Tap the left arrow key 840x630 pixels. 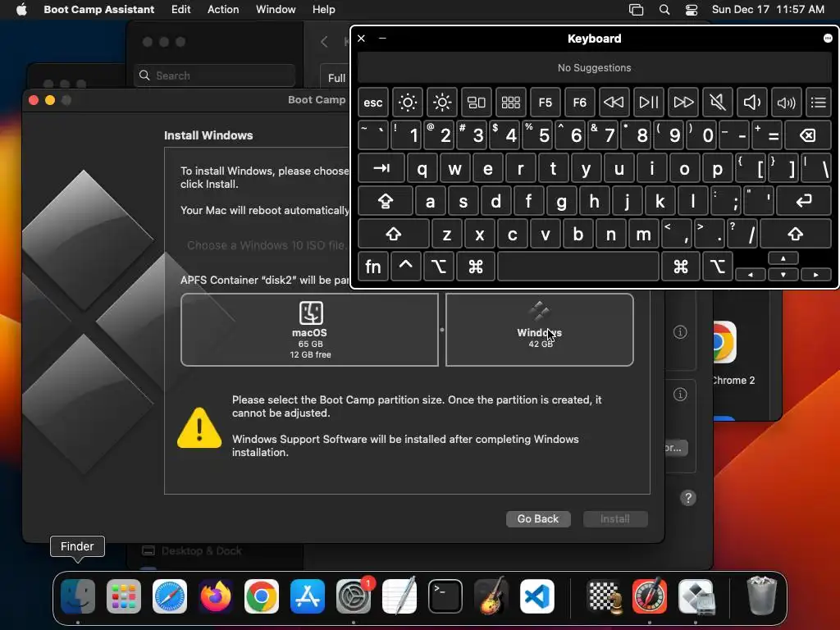[x=750, y=274]
